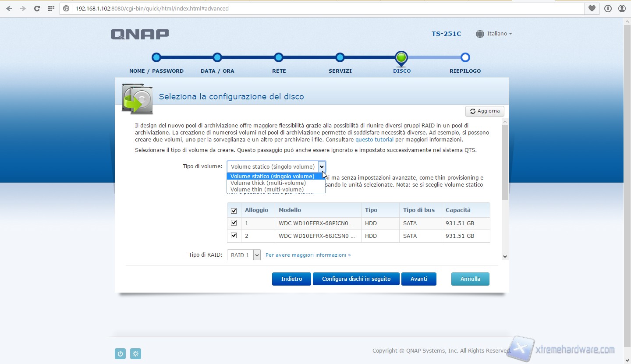Uncheck the disk in bay 1
The height and width of the screenshot is (364, 631).
(x=234, y=223)
